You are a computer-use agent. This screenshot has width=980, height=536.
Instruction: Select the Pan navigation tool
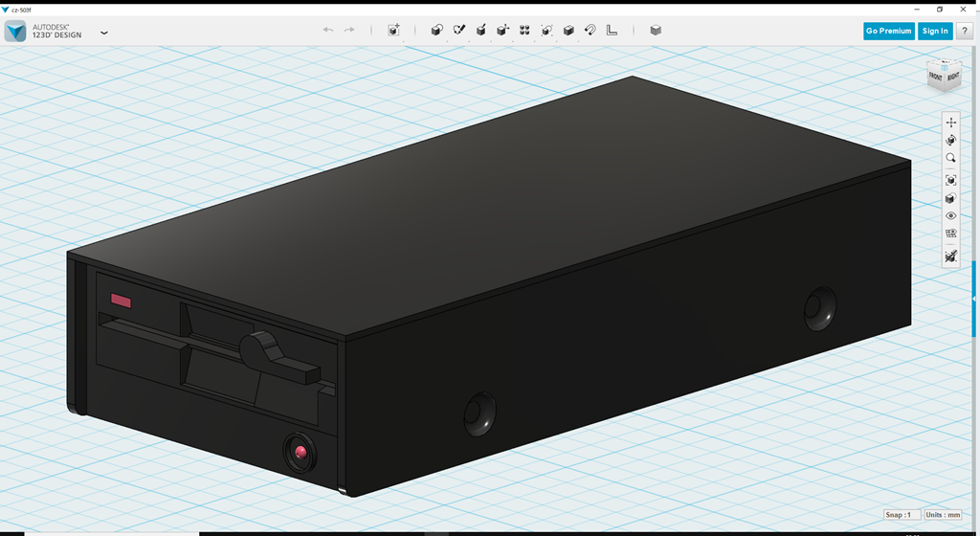pyautogui.click(x=950, y=123)
